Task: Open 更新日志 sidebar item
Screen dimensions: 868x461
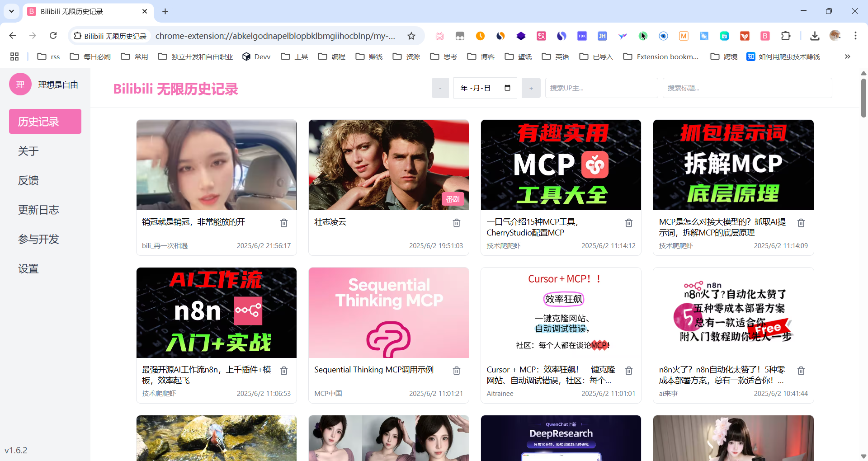Action: [x=38, y=210]
